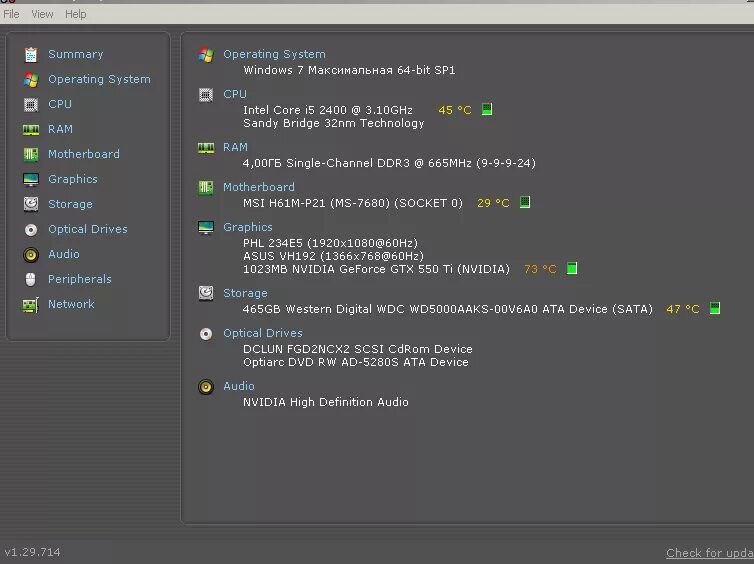Click the CPU heading link in main panel

coord(235,94)
